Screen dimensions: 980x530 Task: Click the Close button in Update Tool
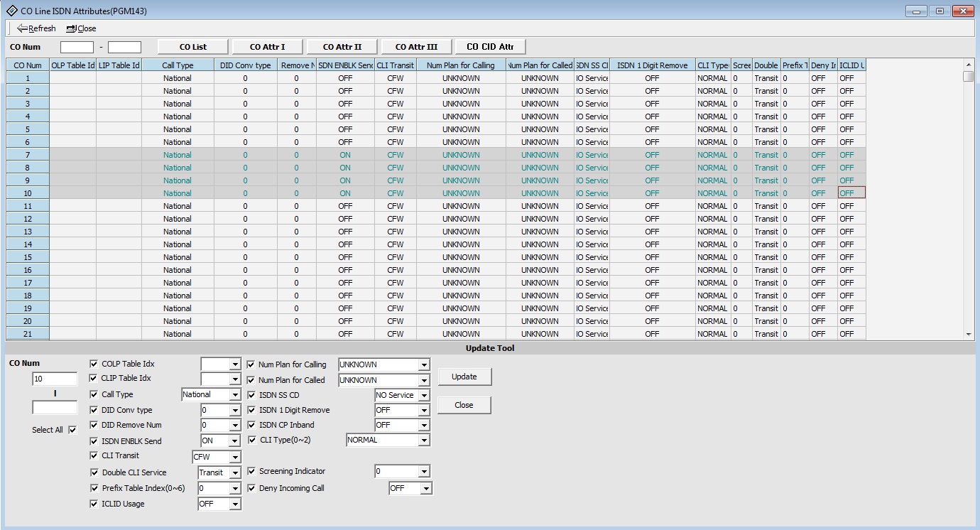click(464, 405)
